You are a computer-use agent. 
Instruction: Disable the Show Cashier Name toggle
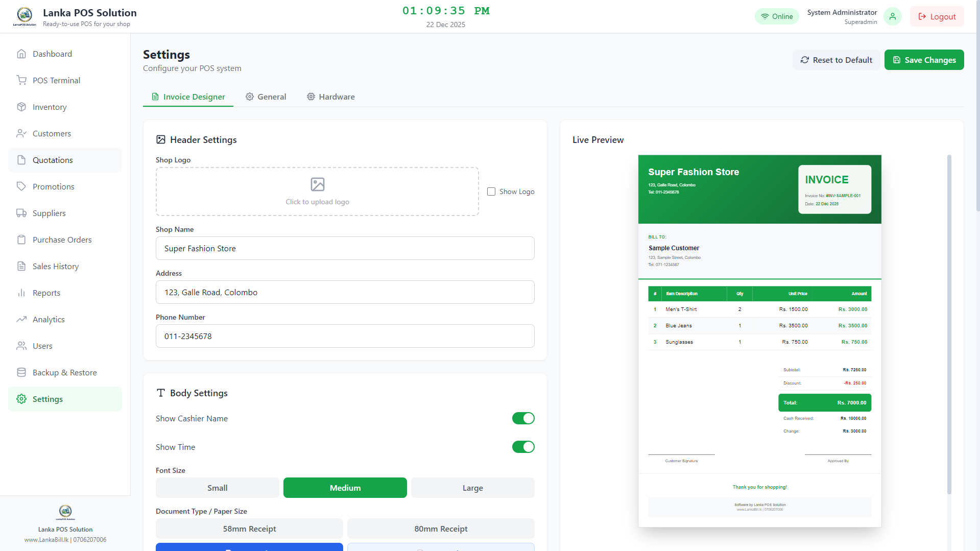pos(523,418)
